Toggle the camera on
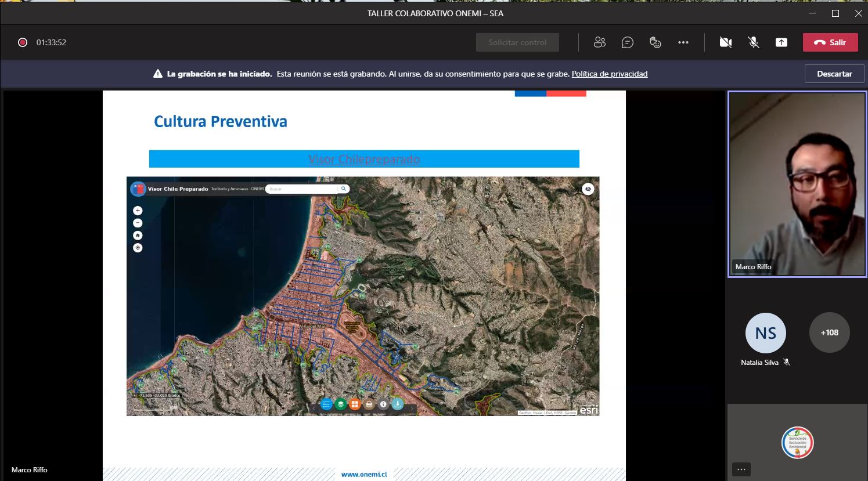The width and height of the screenshot is (868, 481). click(x=726, y=42)
